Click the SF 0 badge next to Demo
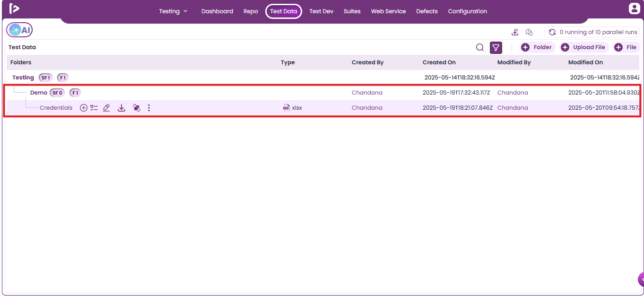The width and height of the screenshot is (644, 296). point(58,93)
